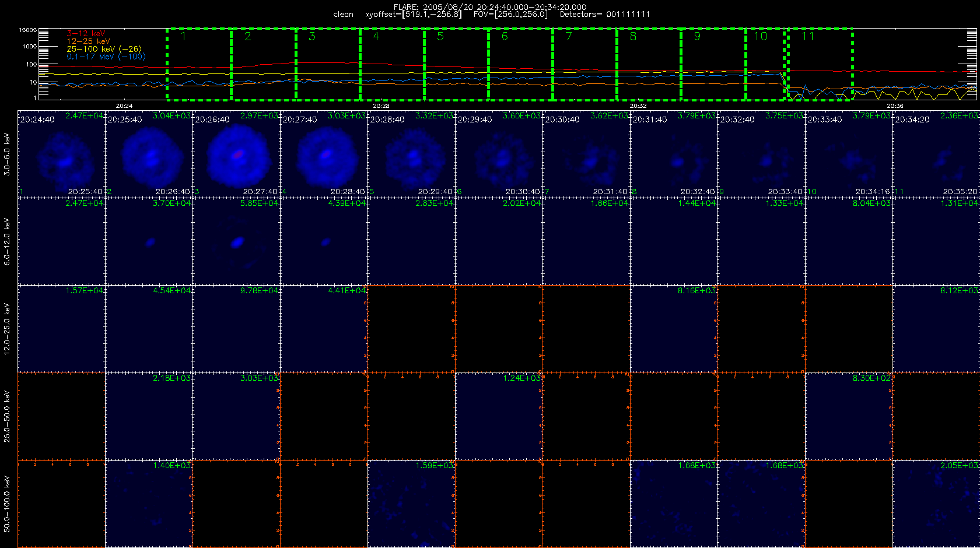This screenshot has width=980, height=548.
Task: Click the yellow 25-100 keV (-26) legend entry
Action: (x=104, y=49)
